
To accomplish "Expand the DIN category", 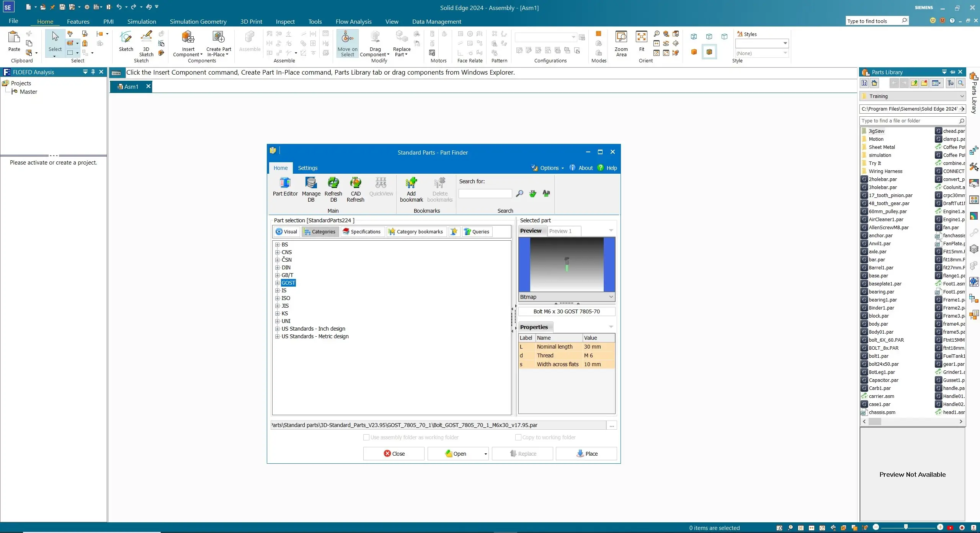I will tap(278, 267).
